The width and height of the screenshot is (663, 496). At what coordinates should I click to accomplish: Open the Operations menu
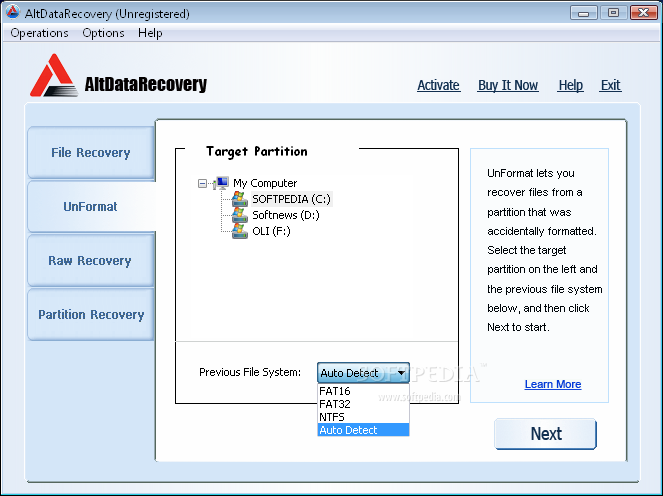[x=39, y=33]
